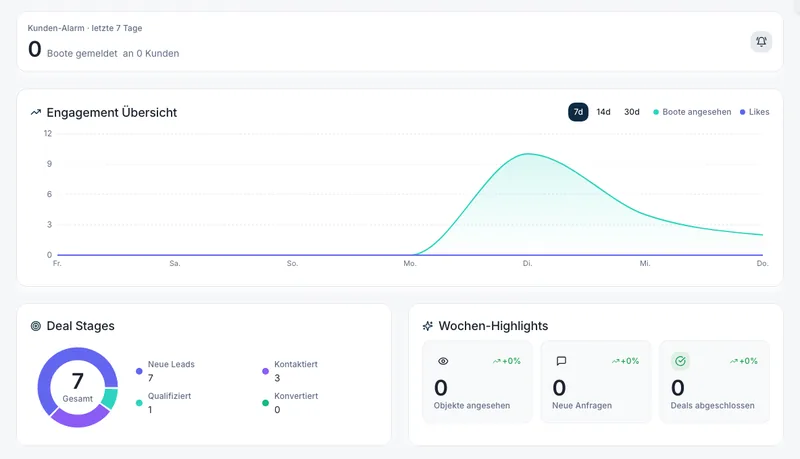The image size is (800, 459).
Task: Click the Mo. axis label
Action: [410, 264]
